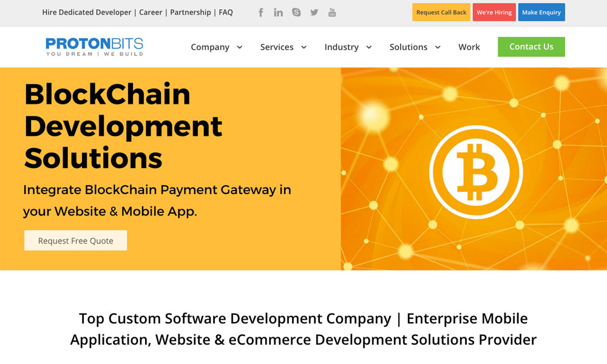Click the Skype icon in top bar
This screenshot has height=364, width=607.
click(x=296, y=12)
